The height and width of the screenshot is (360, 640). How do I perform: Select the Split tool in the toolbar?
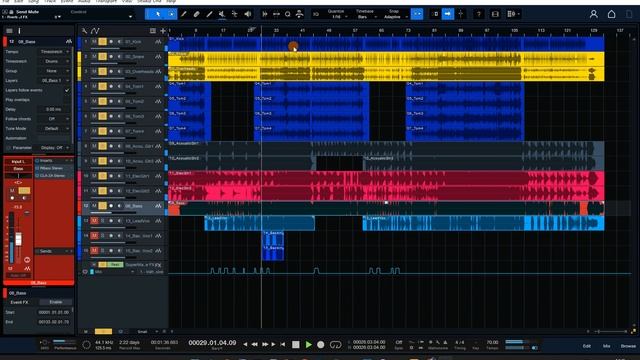point(184,14)
